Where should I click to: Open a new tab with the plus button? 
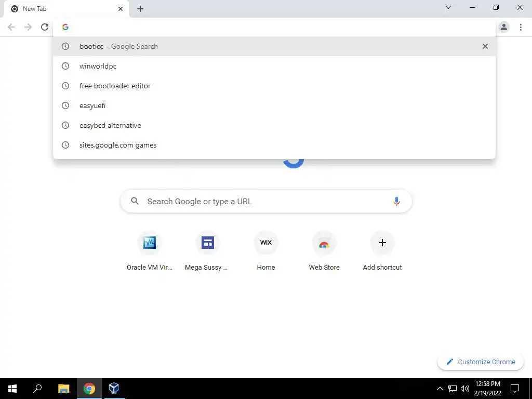click(140, 9)
